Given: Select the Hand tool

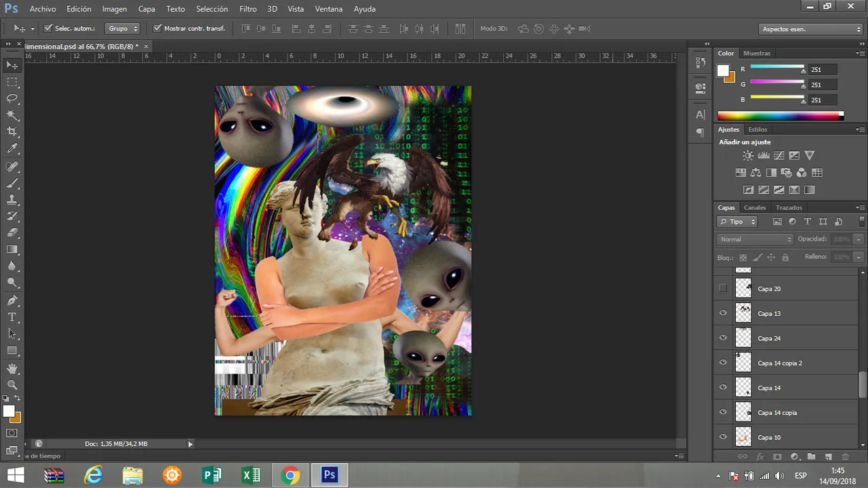Looking at the screenshot, I should tap(12, 369).
